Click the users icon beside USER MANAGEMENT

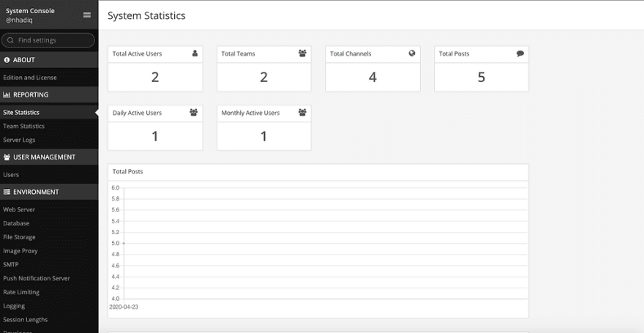7,157
